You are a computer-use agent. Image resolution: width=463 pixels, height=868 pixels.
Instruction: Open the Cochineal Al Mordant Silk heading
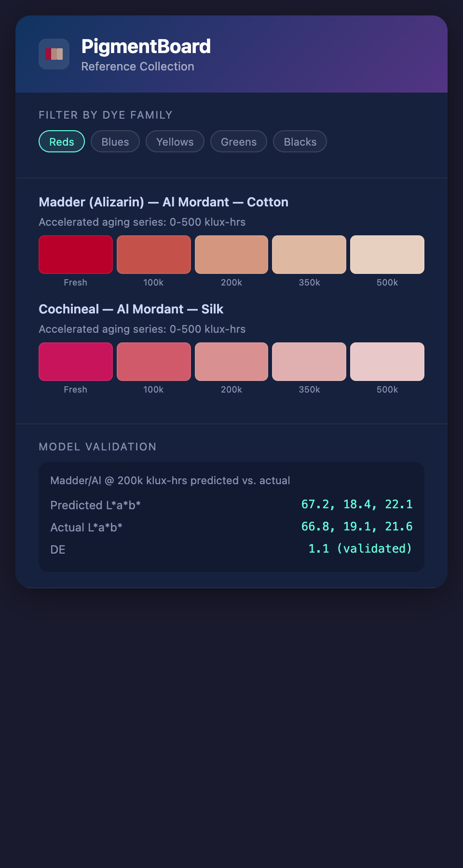[131, 309]
